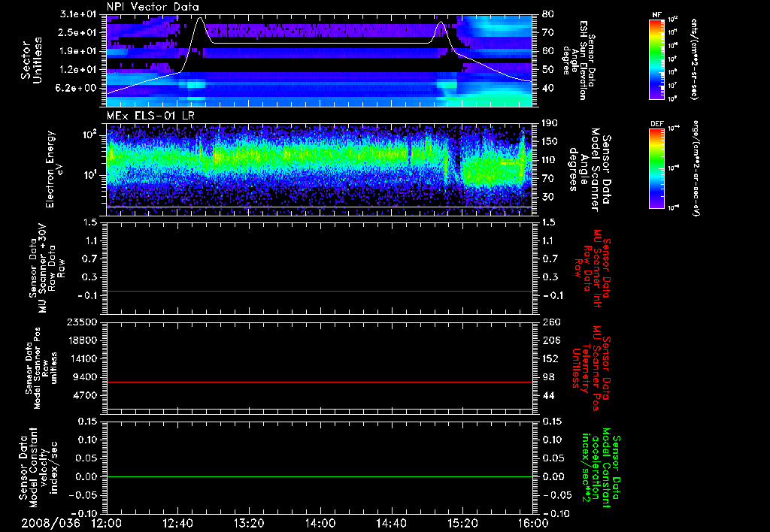770x532 pixels.
Task: Click the DEF color scale bar
Action: tap(657, 168)
